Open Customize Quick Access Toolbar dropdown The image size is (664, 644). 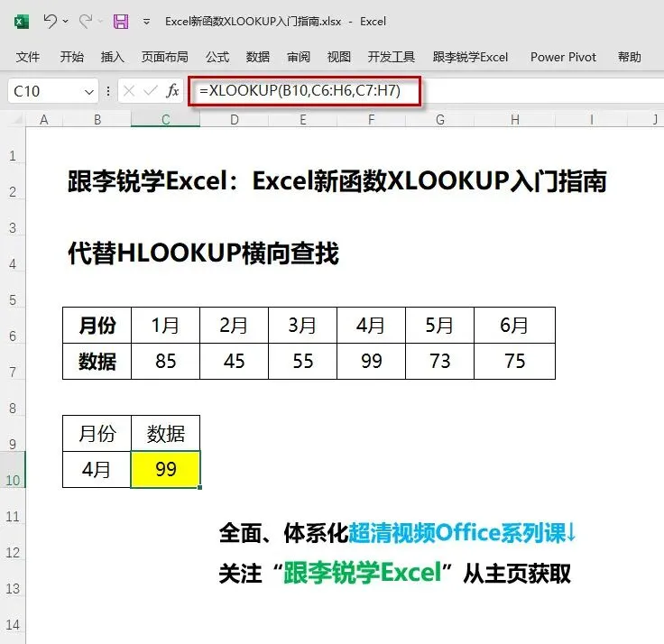pyautogui.click(x=146, y=21)
